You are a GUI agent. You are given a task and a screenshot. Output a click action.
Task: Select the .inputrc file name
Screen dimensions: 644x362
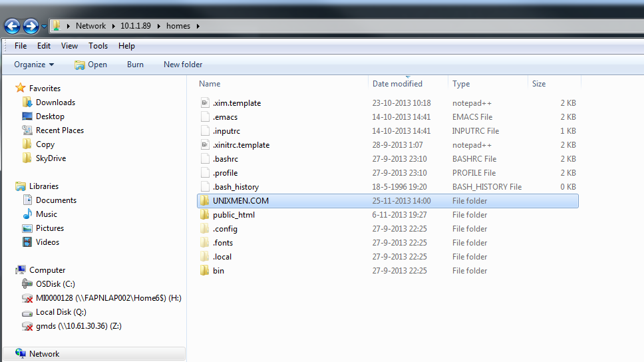(226, 131)
